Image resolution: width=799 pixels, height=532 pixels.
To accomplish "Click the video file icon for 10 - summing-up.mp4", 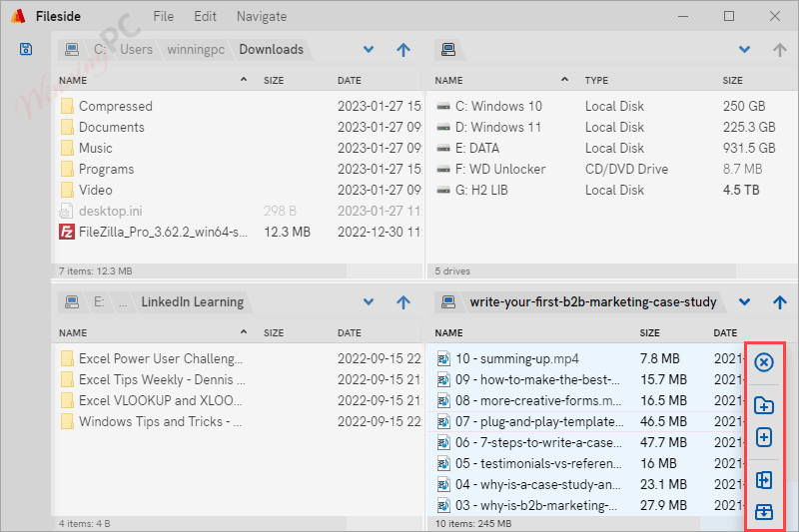I will tap(443, 359).
